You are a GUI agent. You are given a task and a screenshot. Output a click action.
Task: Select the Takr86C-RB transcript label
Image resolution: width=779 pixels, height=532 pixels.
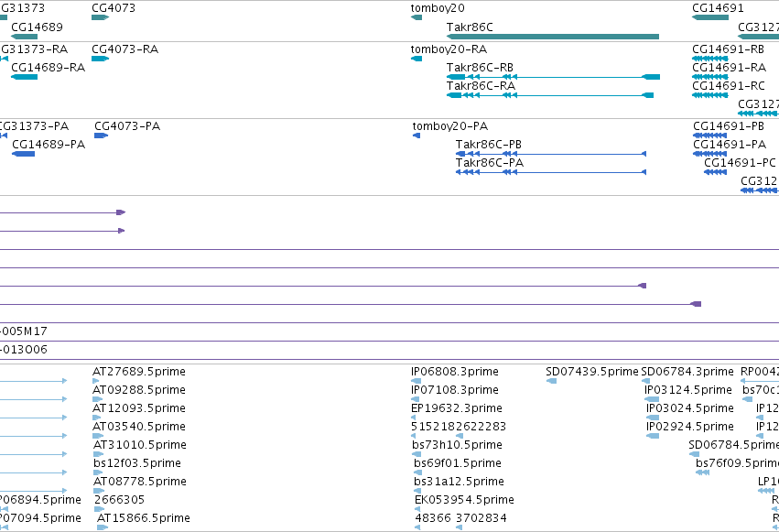tap(480, 68)
